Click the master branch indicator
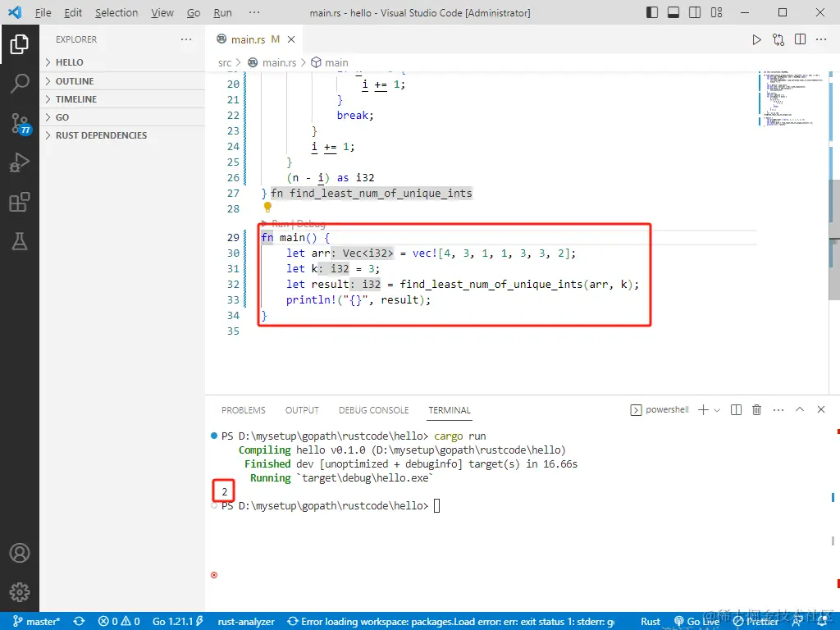840x630 pixels. point(36,622)
